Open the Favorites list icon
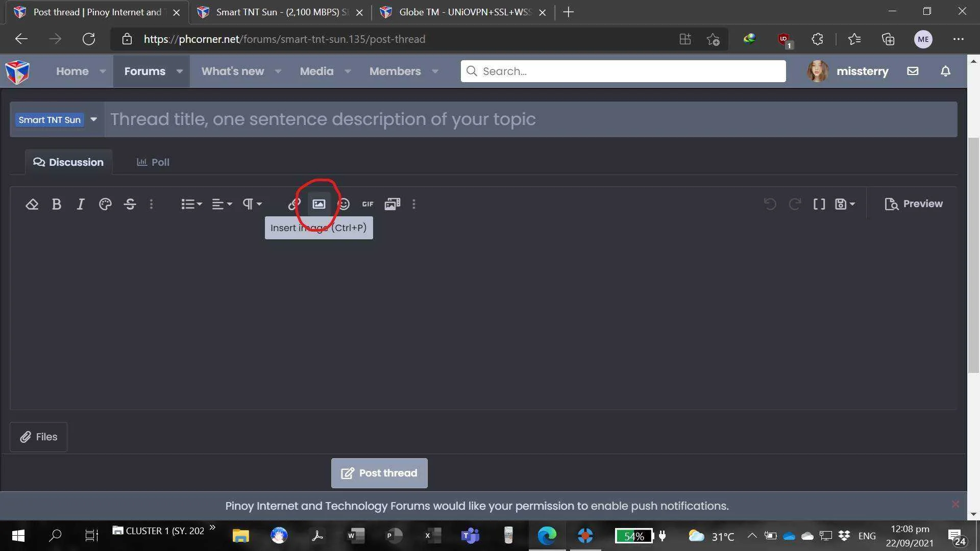The image size is (980, 551). [854, 39]
